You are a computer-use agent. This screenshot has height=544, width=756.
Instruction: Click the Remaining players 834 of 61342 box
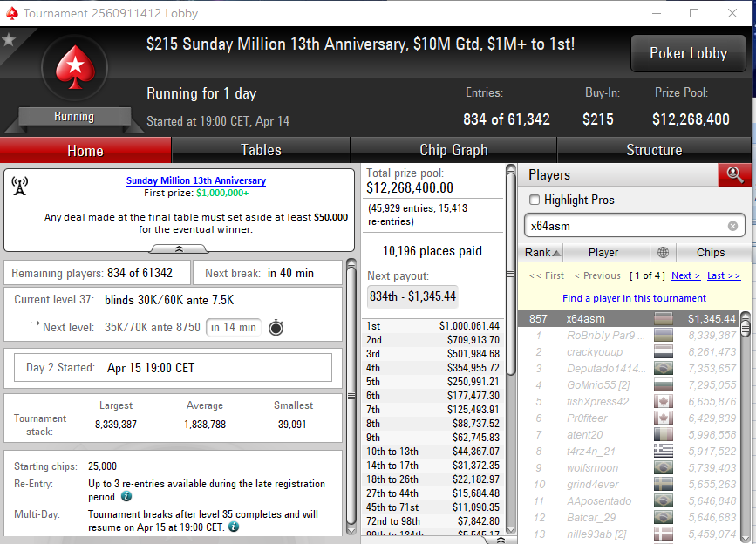(x=98, y=273)
